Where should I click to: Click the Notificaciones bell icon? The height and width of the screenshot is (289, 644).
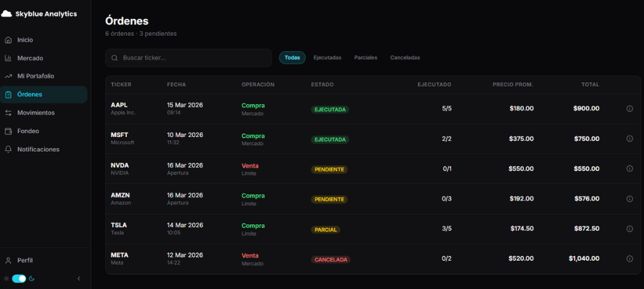8,150
